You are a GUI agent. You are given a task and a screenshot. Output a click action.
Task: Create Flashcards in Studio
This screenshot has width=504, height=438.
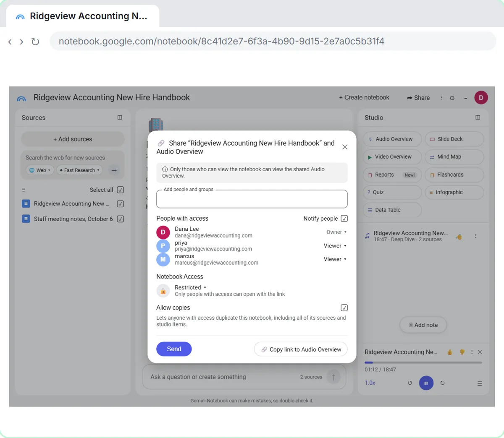454,175
